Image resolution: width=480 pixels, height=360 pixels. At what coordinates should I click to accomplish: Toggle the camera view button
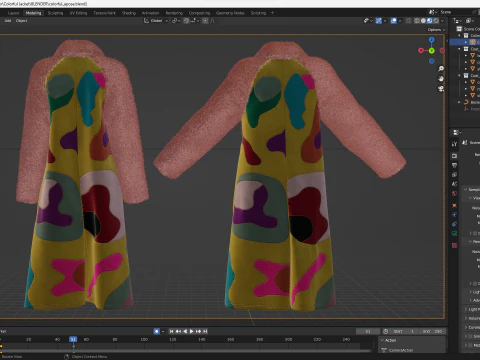(441, 89)
